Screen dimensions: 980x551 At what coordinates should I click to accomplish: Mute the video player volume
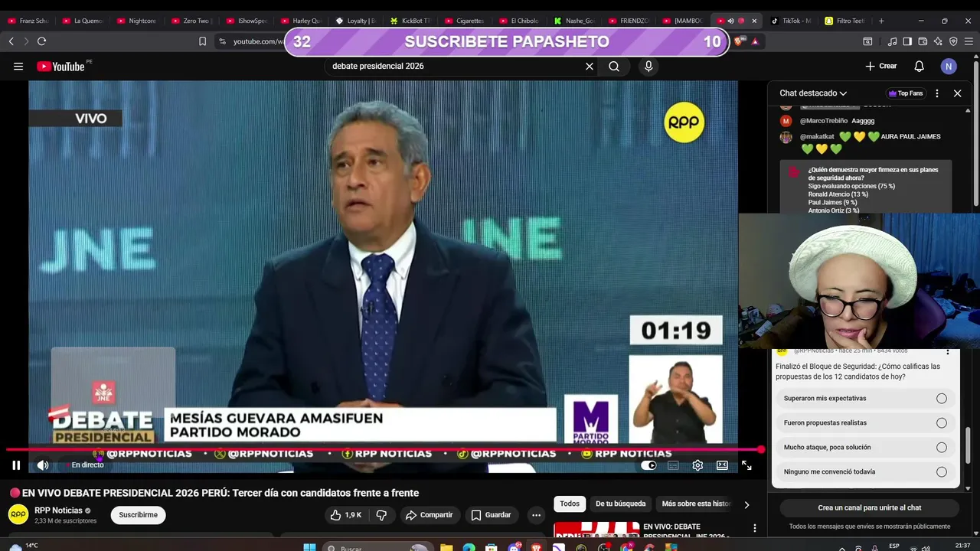pos(43,465)
